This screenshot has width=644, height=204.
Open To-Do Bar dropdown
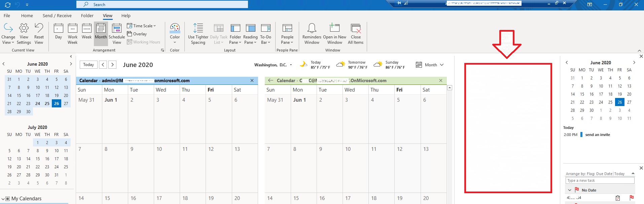tap(265, 34)
